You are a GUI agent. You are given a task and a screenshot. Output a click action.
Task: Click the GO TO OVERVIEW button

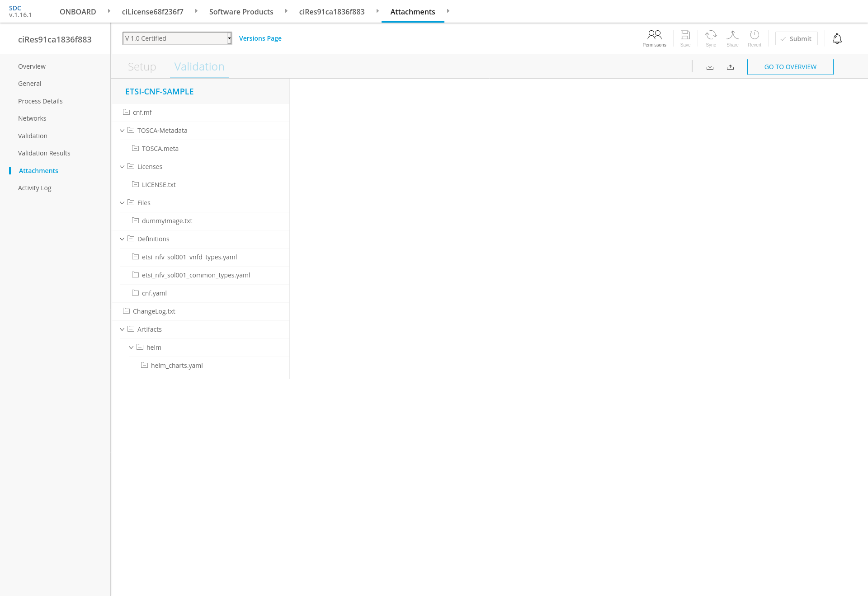[790, 67]
